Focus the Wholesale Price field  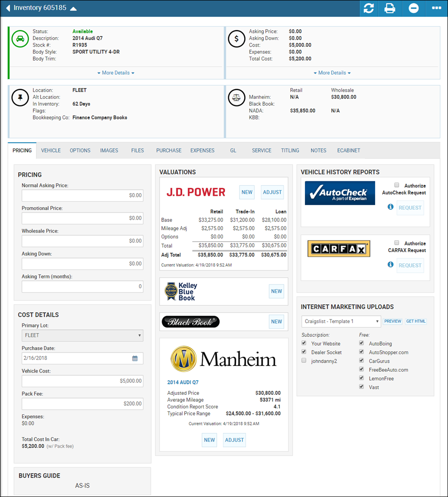click(82, 241)
